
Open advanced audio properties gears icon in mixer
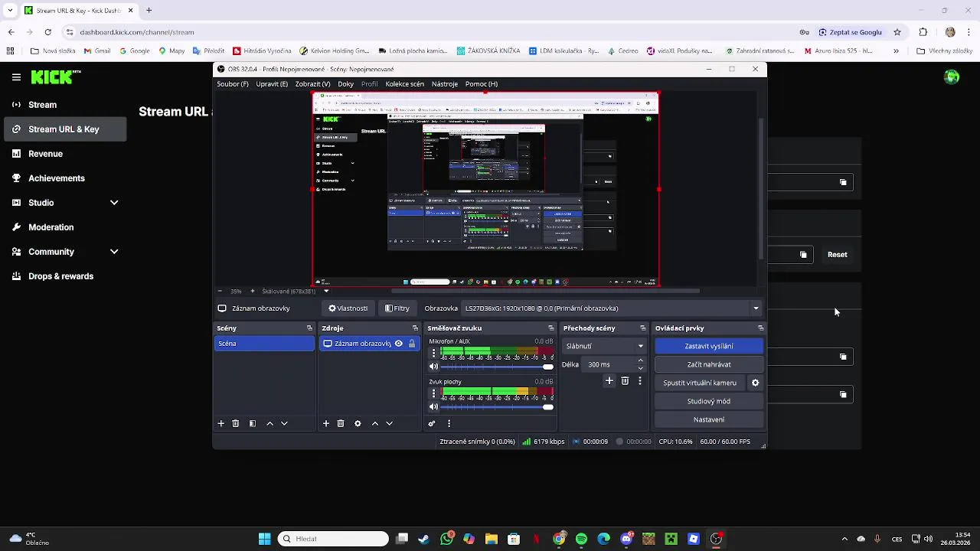coord(432,423)
